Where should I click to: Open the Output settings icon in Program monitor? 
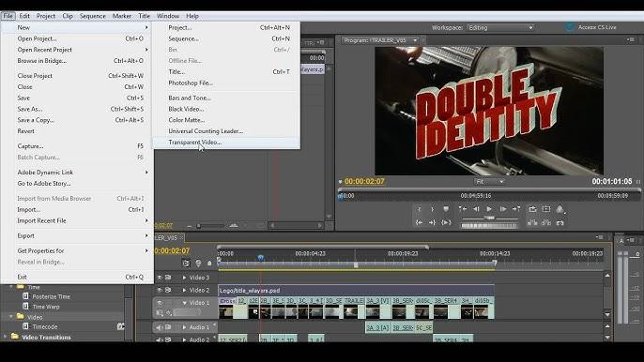click(x=560, y=209)
